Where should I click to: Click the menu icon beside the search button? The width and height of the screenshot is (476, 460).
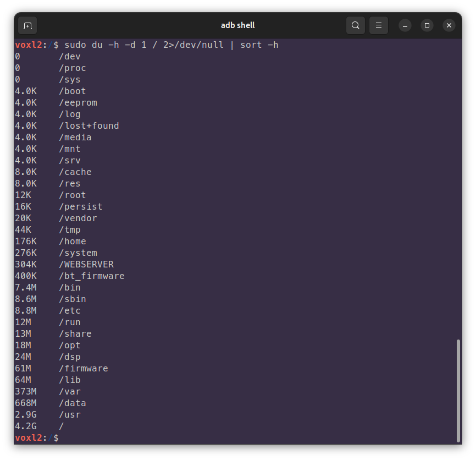tap(379, 25)
